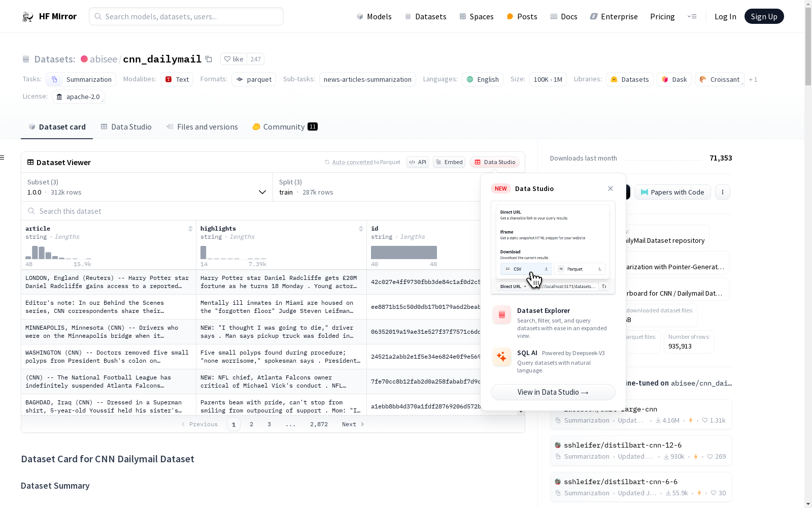The height and width of the screenshot is (508, 812).
Task: Download CSV in Data Studio preview
Action: click(526, 269)
